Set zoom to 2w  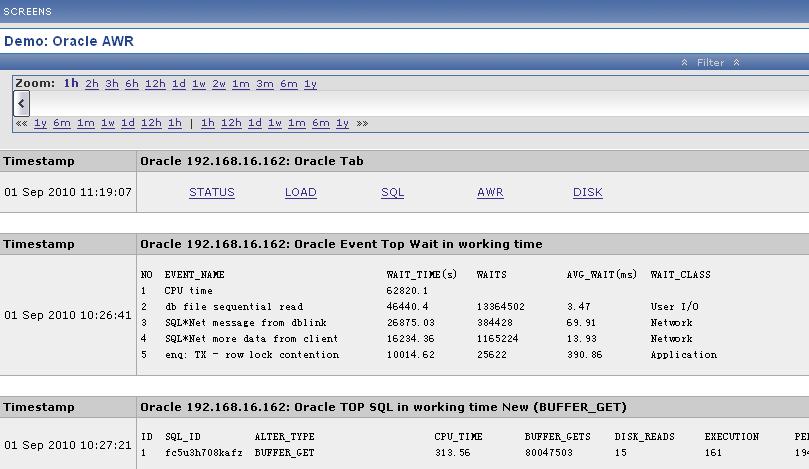click(x=219, y=84)
